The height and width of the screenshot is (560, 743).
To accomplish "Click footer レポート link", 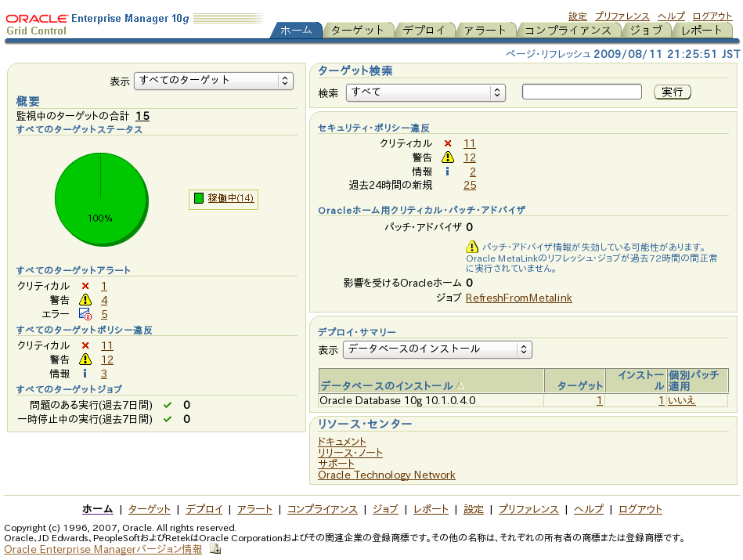I will (x=431, y=509).
